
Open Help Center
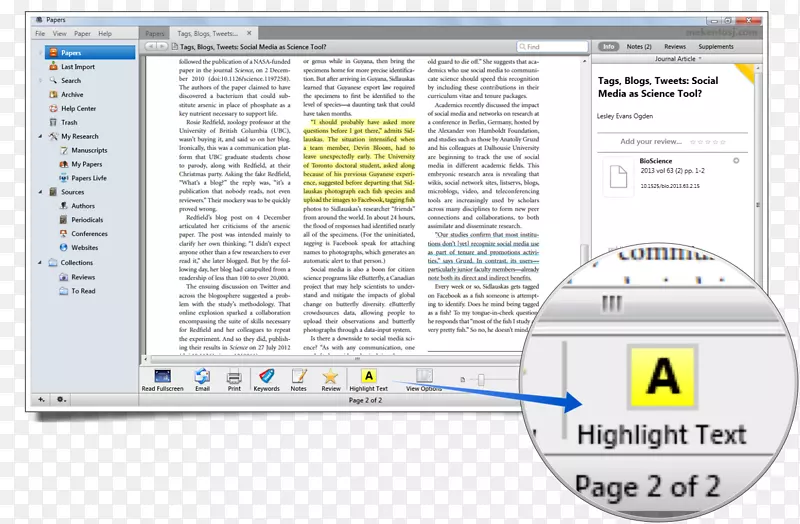[x=78, y=108]
